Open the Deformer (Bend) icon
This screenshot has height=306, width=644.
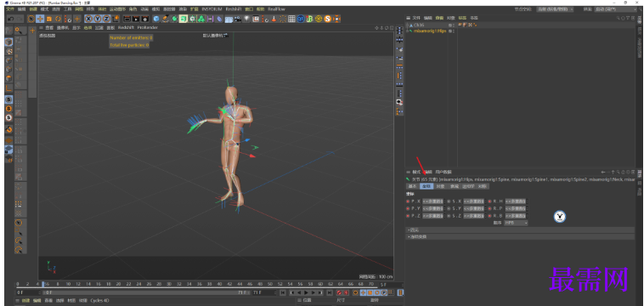(x=220, y=19)
